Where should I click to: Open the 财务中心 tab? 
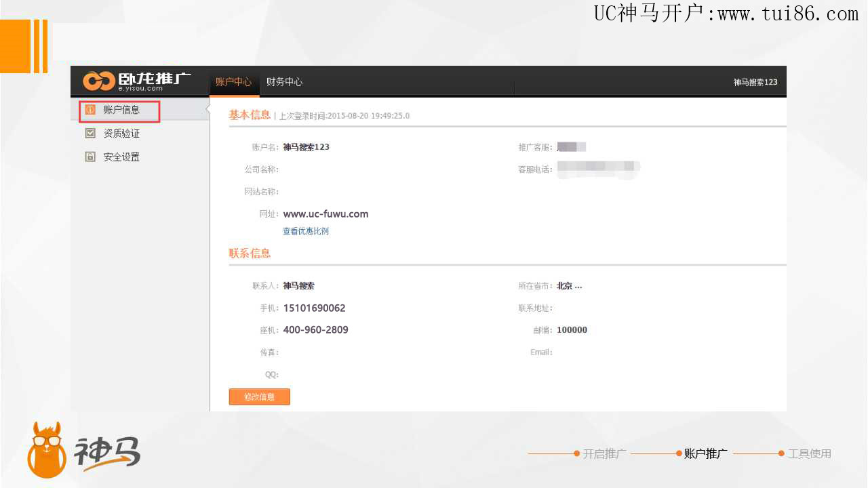[284, 82]
